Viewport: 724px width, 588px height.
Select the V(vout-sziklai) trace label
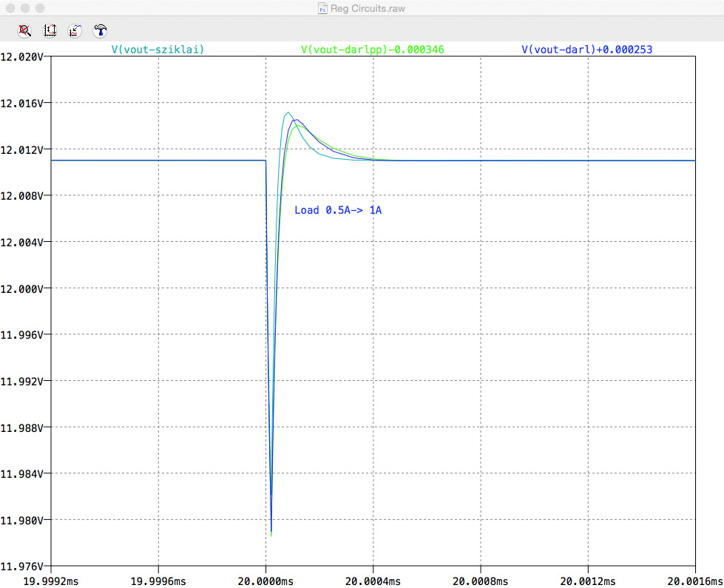pos(158,50)
